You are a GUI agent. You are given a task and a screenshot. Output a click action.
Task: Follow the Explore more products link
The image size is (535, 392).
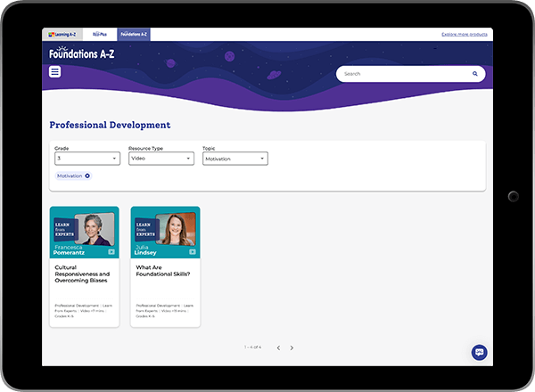[x=465, y=35]
